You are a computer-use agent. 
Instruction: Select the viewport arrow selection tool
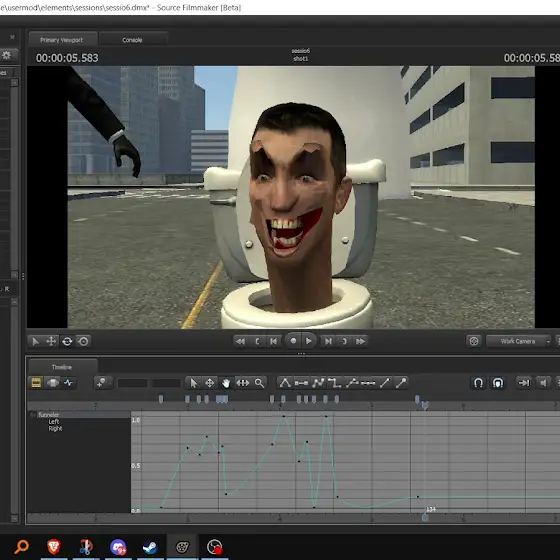[x=35, y=341]
